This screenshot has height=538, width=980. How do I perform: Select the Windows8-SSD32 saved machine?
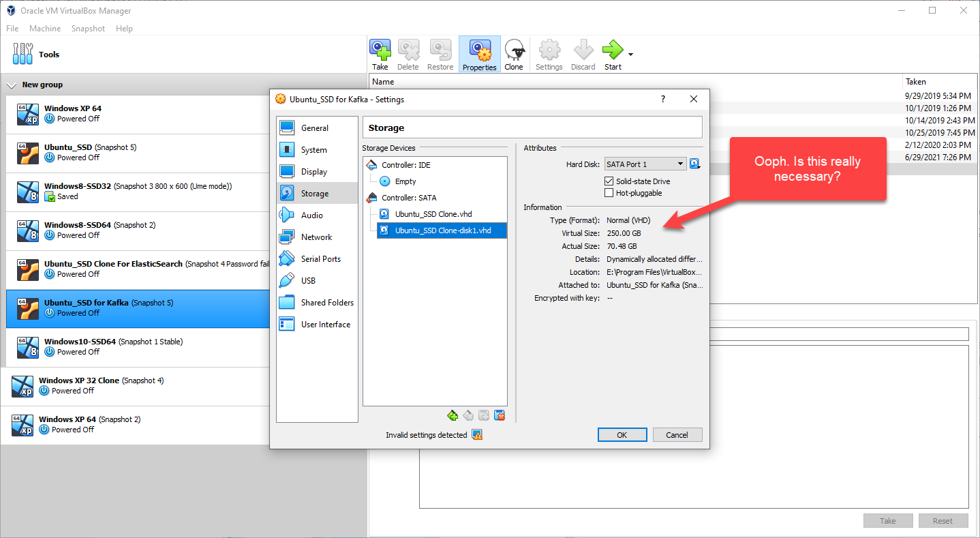(x=139, y=192)
